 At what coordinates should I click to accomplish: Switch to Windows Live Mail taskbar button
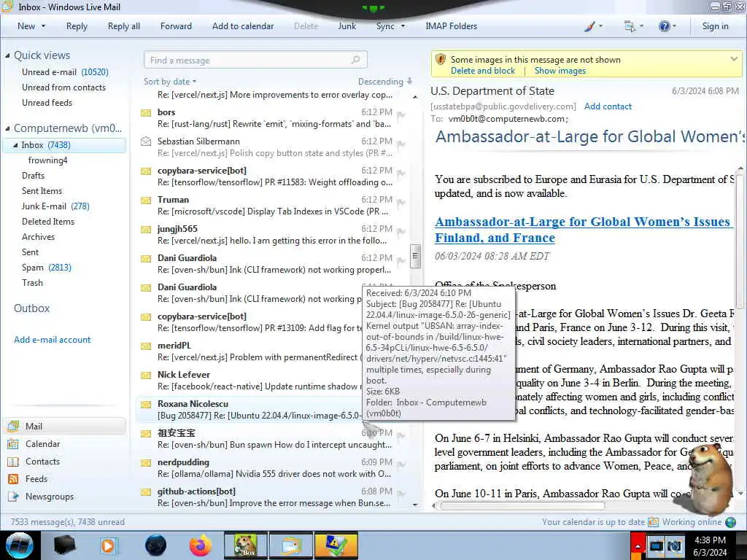tap(292, 545)
